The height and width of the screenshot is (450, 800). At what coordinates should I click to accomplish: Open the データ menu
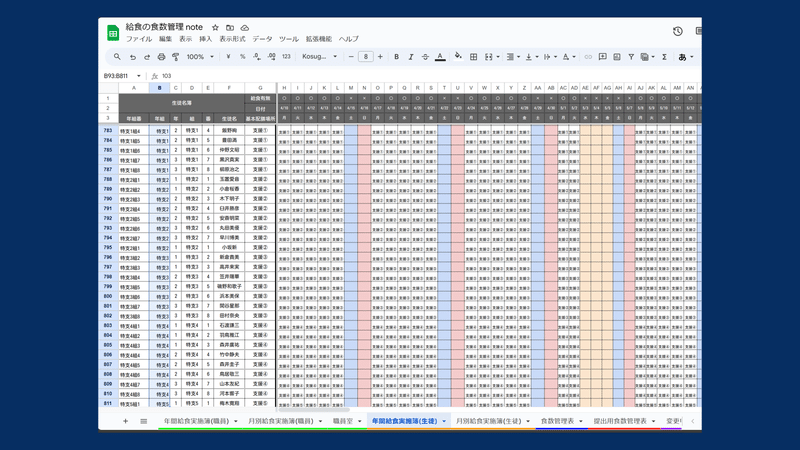tap(262, 39)
